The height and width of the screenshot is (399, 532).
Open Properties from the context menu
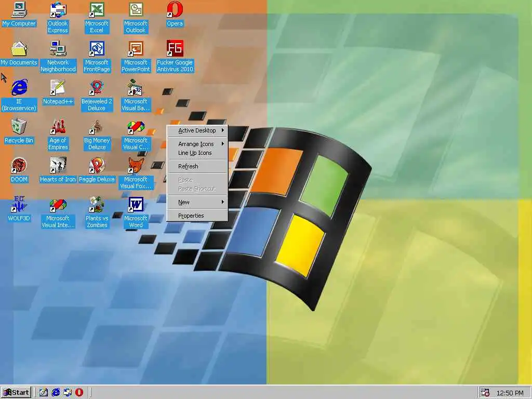(197, 216)
